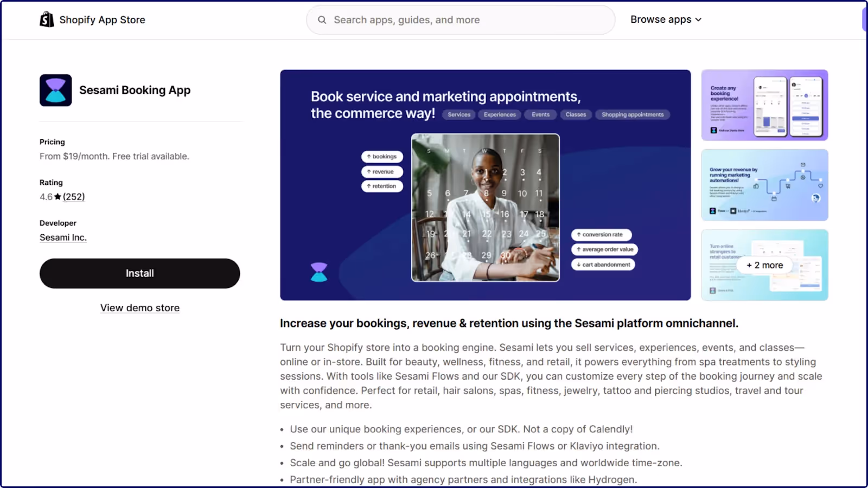This screenshot has width=868, height=488.
Task: Open the View demo store link
Action: [x=139, y=308]
